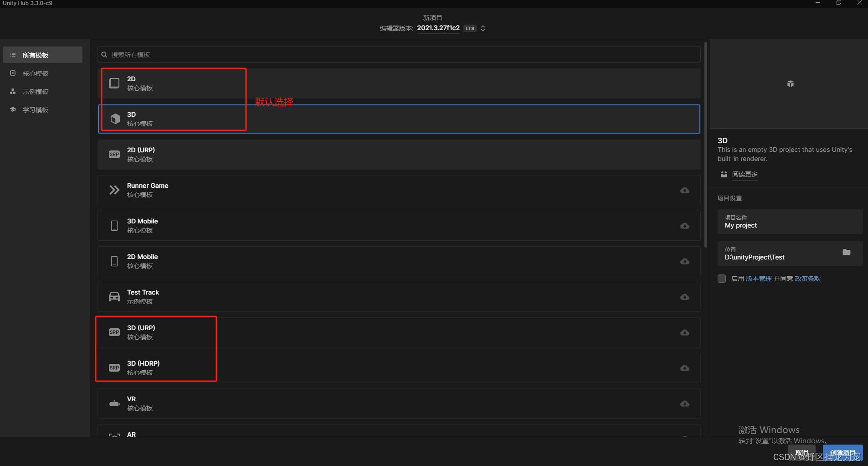Image resolution: width=868 pixels, height=466 pixels.
Task: Switch to 核心模板 category
Action: tap(42, 73)
